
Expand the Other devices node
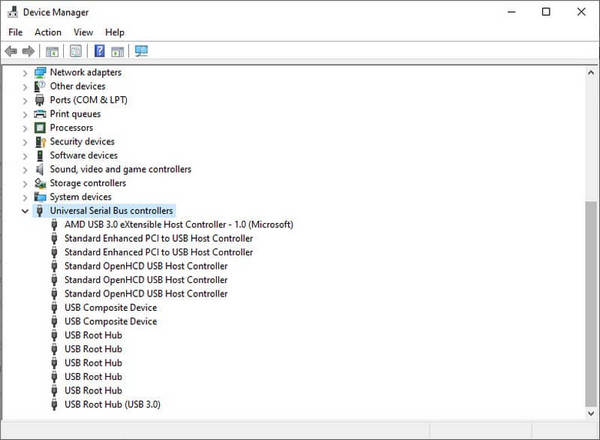25,86
